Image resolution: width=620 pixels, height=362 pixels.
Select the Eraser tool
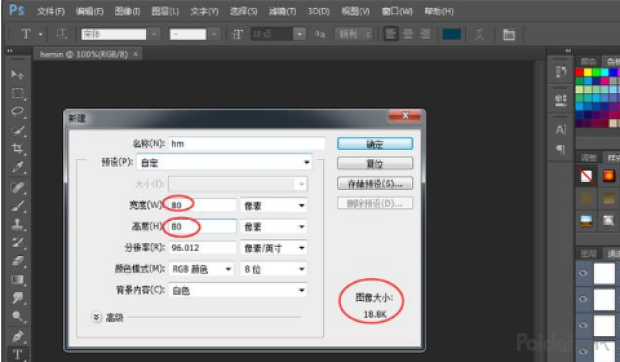(17, 261)
